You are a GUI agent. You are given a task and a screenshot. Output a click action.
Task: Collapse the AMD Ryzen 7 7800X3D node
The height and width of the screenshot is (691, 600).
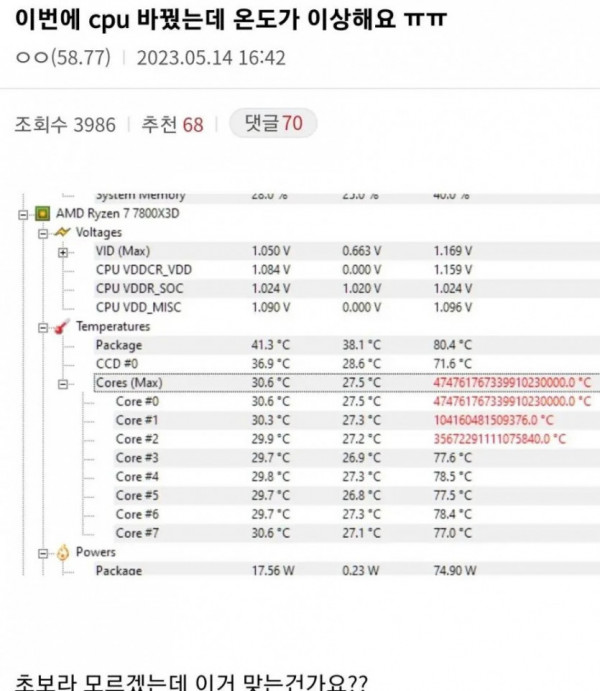coord(23,215)
